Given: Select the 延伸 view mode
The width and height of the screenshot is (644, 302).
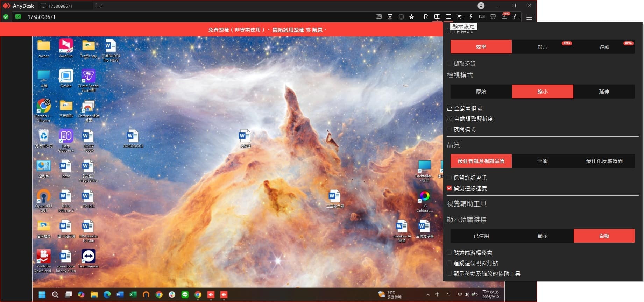Looking at the screenshot, I should [x=604, y=92].
